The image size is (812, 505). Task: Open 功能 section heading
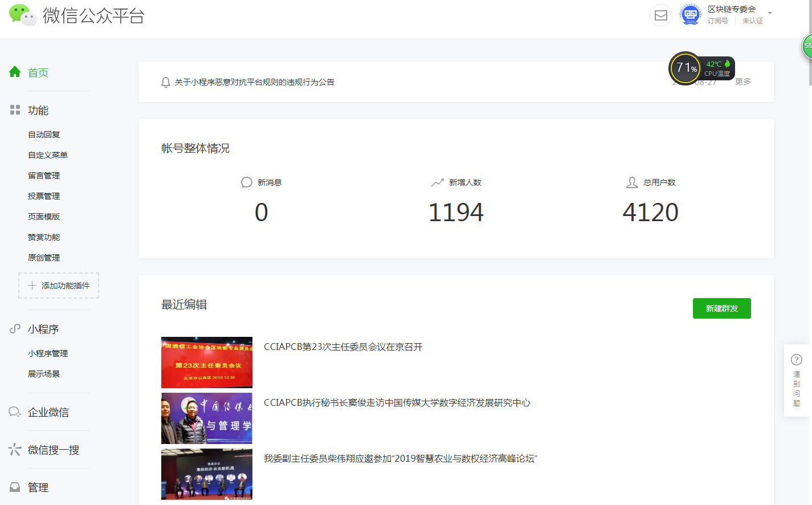38,110
